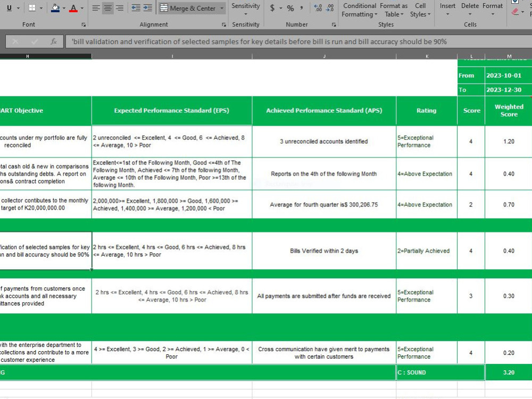Apply percent style
Viewport: 532px width, 399px height.
pyautogui.click(x=290, y=8)
